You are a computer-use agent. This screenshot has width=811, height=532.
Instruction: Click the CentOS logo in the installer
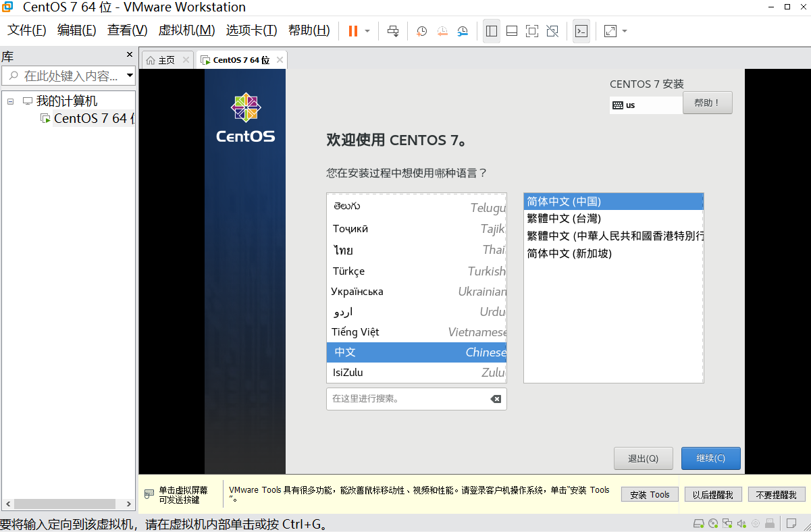pos(246,118)
